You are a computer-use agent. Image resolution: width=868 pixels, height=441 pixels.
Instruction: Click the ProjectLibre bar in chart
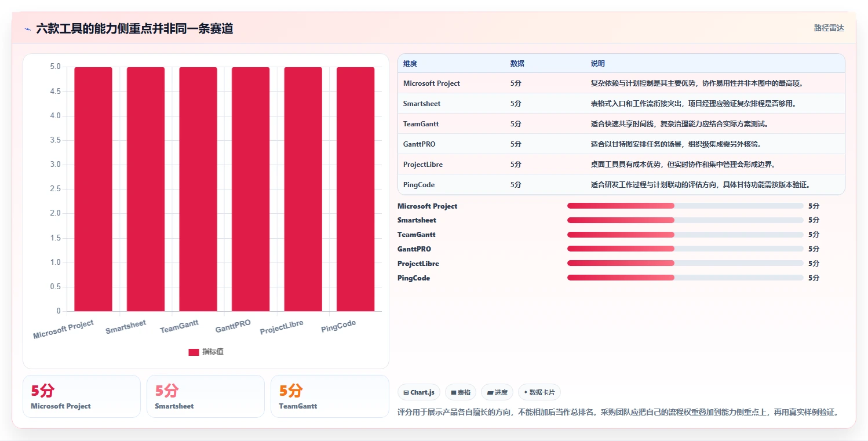303,189
